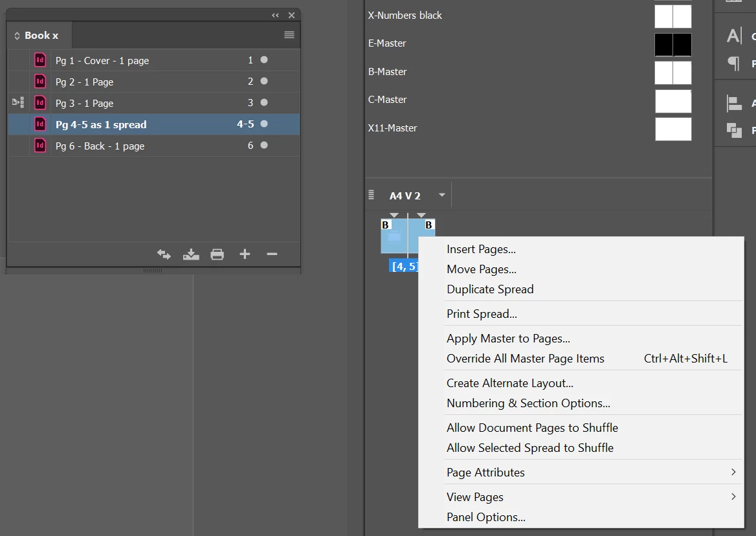Select X11-Master page thumbnail

click(x=673, y=129)
